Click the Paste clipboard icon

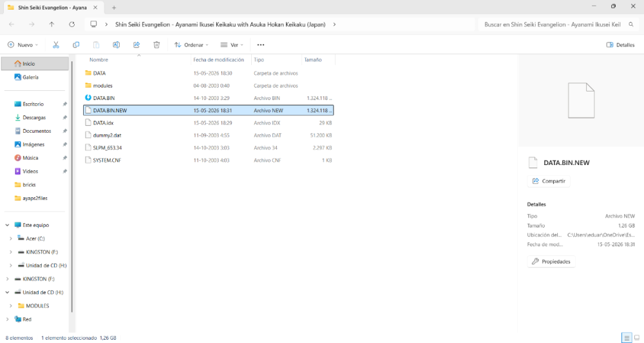(96, 45)
